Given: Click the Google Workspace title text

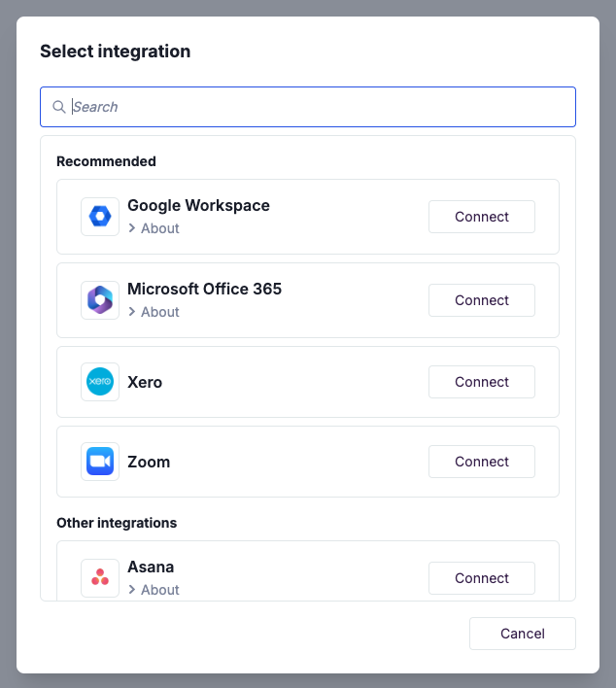Looking at the screenshot, I should click(x=198, y=205).
